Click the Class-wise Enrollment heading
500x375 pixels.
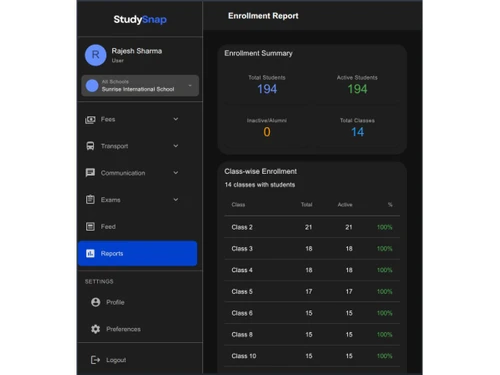[x=261, y=171]
